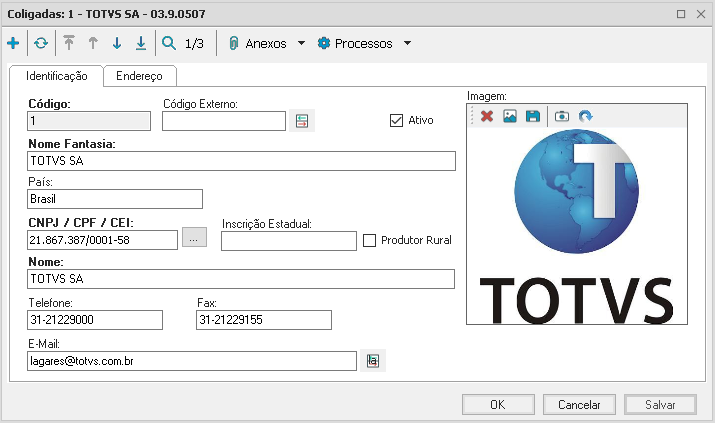Click the Processos toolbar label
The height and width of the screenshot is (426, 715).
pyautogui.click(x=363, y=44)
